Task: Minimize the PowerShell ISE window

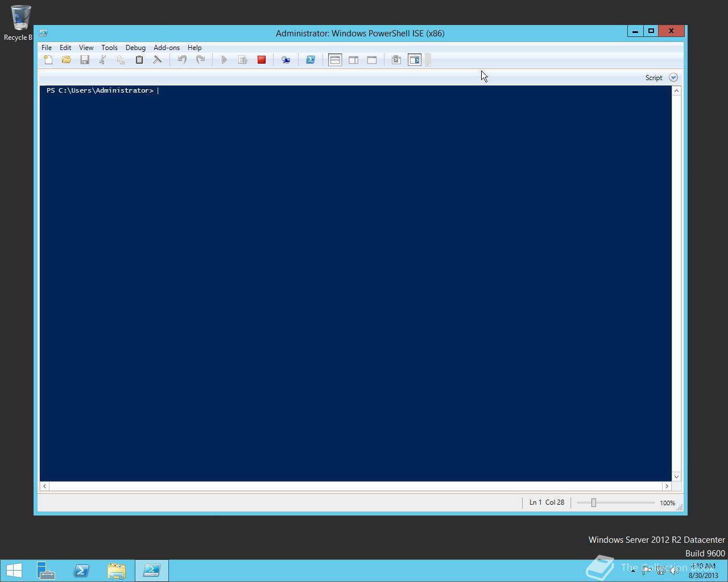Action: pyautogui.click(x=635, y=31)
